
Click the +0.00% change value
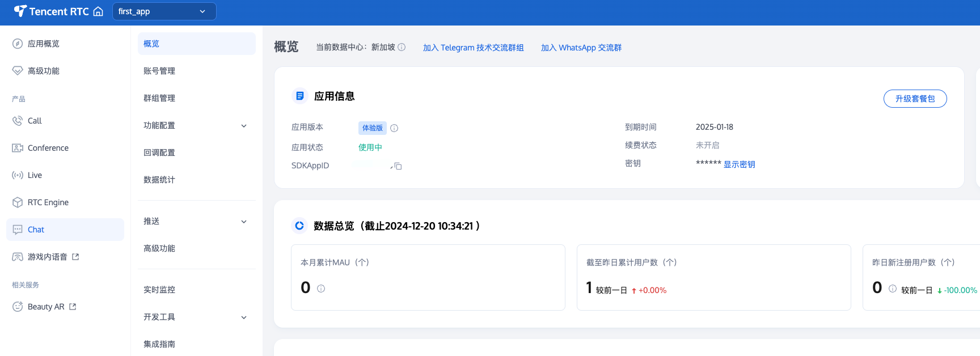pyautogui.click(x=653, y=290)
